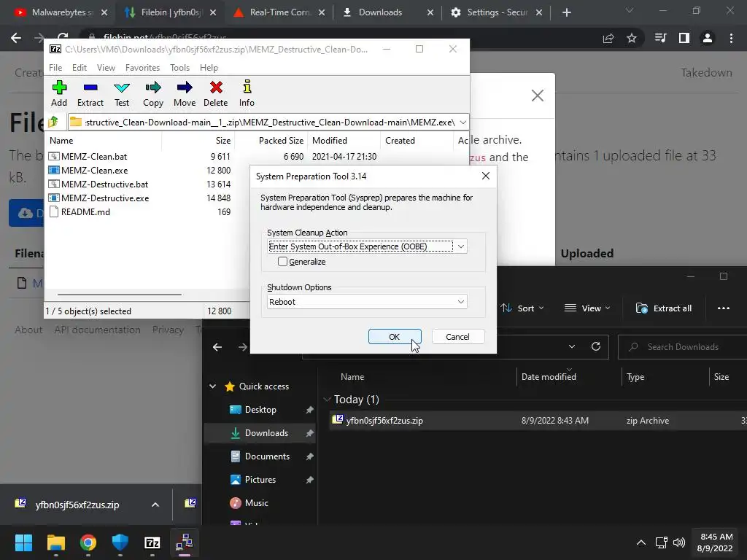Open 7-Zip Edit menu
The width and height of the screenshot is (747, 560).
[x=79, y=68]
